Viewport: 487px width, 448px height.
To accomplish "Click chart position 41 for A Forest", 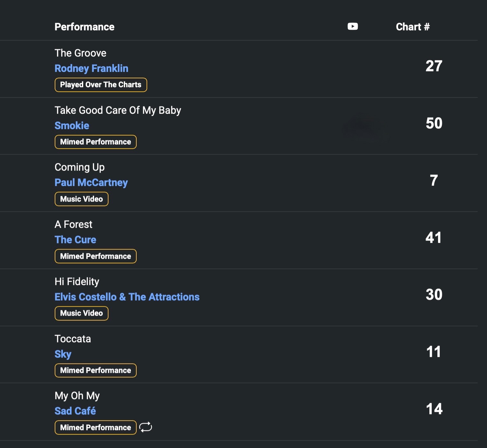I will [434, 238].
